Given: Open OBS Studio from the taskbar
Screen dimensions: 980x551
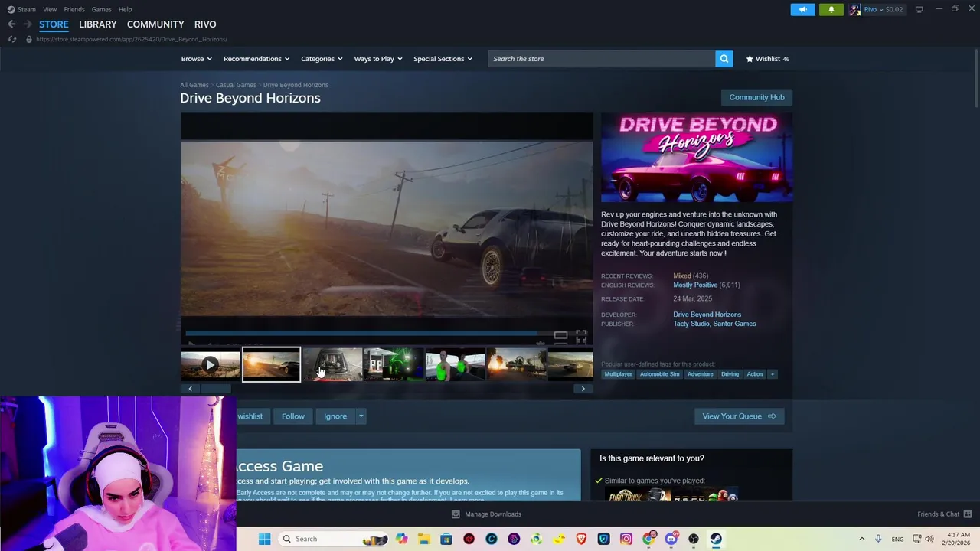Looking at the screenshot, I should 694,539.
